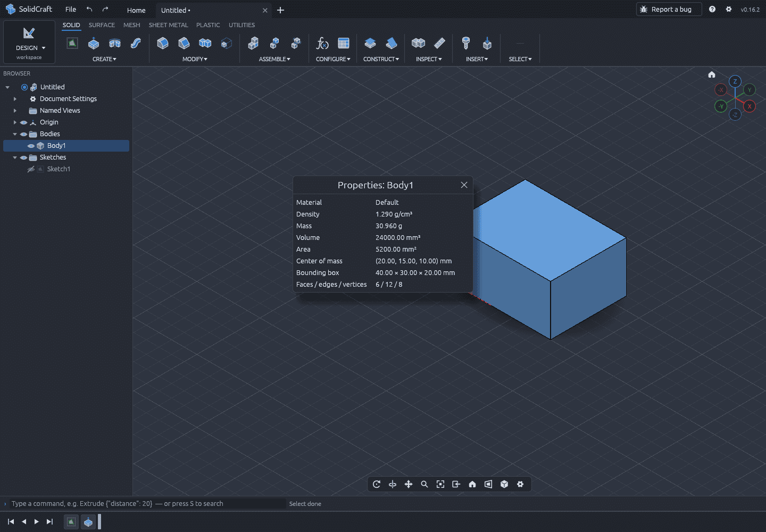Expand Named Views node
Viewport: 766px width, 532px height.
tap(15, 111)
